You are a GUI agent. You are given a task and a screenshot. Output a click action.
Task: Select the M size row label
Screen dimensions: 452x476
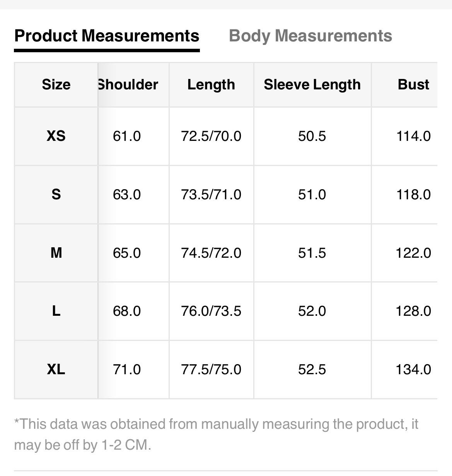(56, 253)
